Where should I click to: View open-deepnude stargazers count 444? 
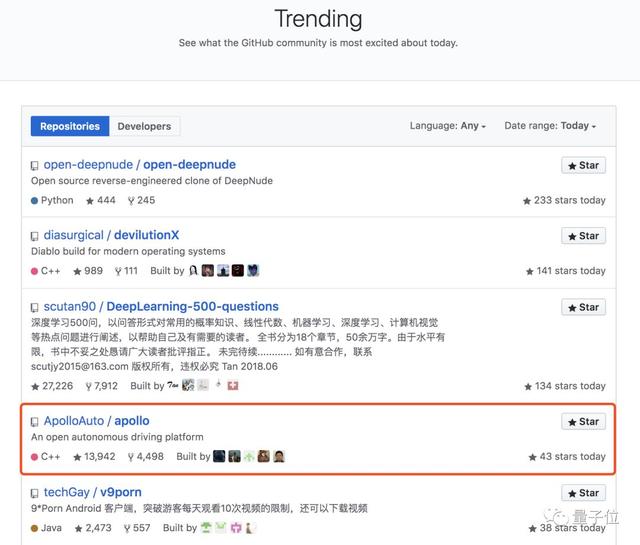click(x=101, y=200)
